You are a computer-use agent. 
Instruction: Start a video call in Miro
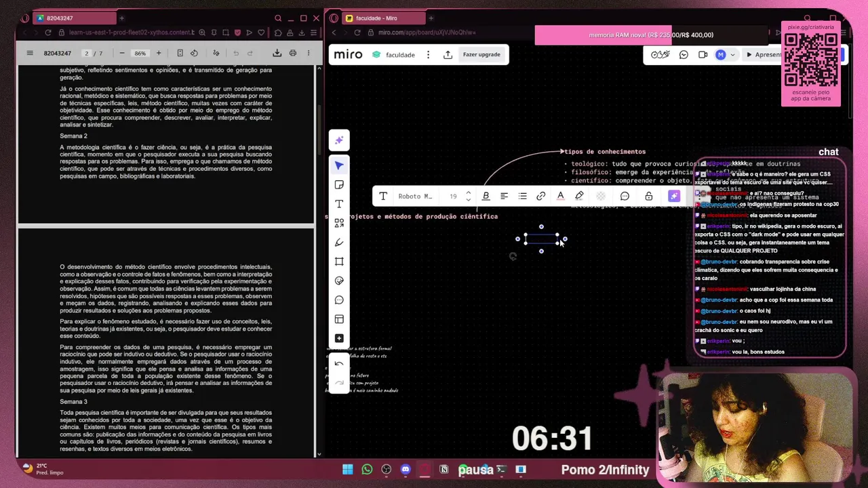coord(703,54)
